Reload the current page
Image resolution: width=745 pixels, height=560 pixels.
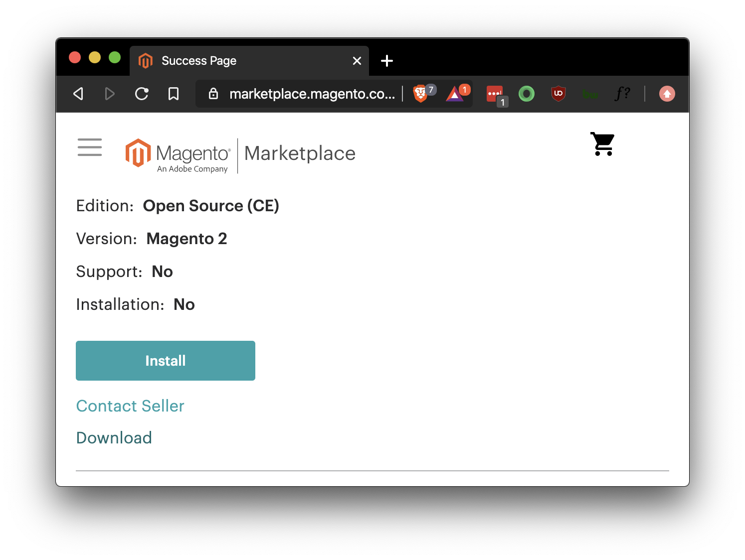coord(142,94)
